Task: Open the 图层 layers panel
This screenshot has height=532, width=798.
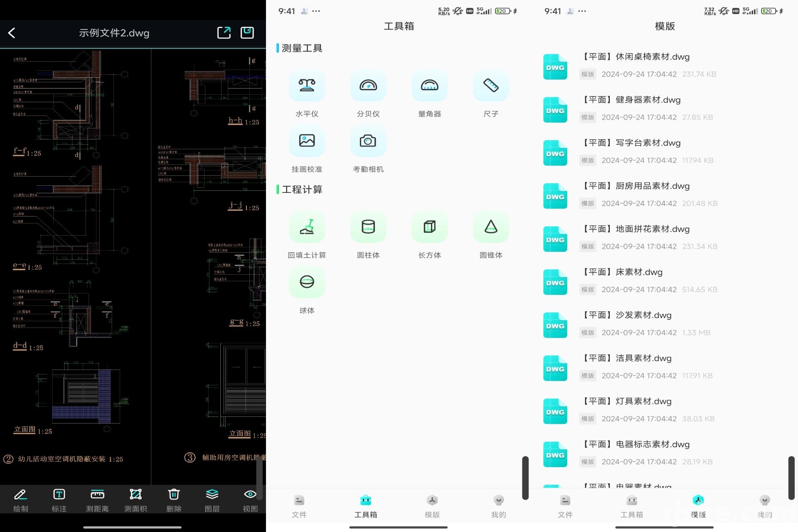Action: tap(212, 500)
